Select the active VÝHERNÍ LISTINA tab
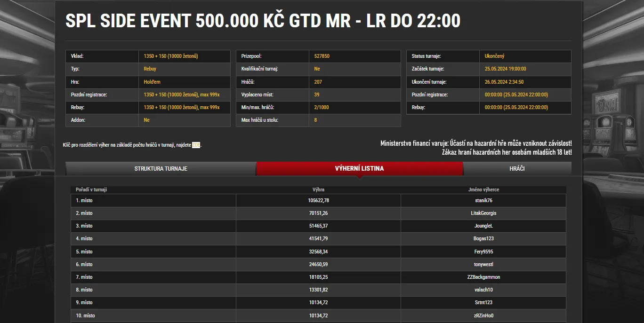Screen dimensions: 644x323 click(x=360, y=168)
